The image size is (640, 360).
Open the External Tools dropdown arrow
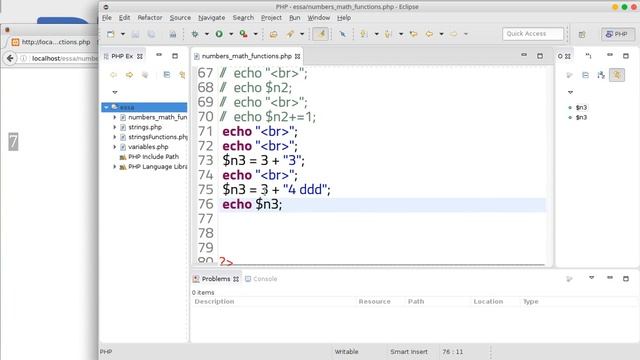[256, 34]
